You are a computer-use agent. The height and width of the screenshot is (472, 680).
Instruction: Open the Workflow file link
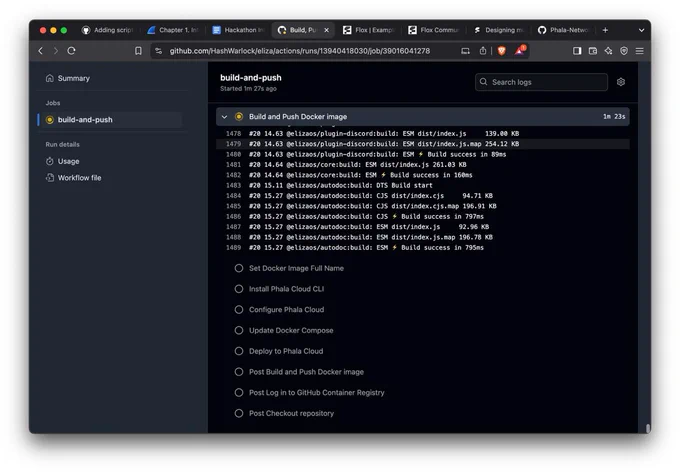tap(79, 178)
